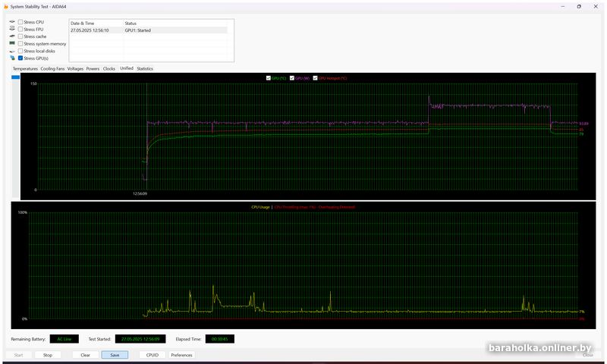Viewport: 607px width, 364px height.
Task: Click the AIDA64 flame icon in title bar
Action: [x=6, y=7]
